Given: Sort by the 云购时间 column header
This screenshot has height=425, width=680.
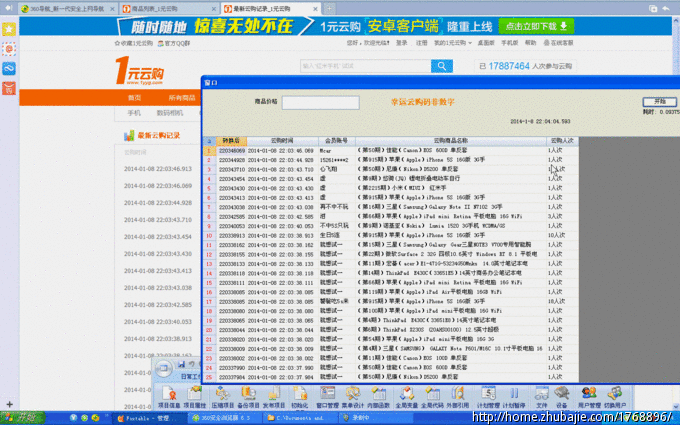Looking at the screenshot, I should tap(282, 141).
